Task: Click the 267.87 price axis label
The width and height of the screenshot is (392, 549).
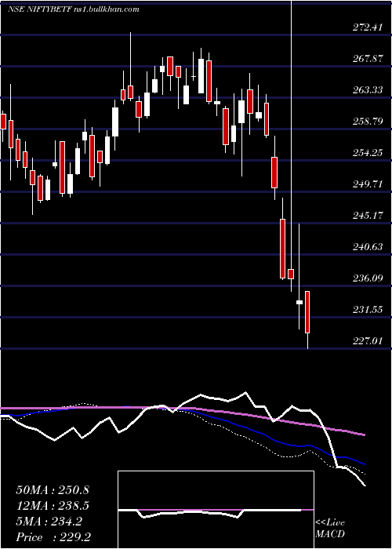Action: [367, 59]
